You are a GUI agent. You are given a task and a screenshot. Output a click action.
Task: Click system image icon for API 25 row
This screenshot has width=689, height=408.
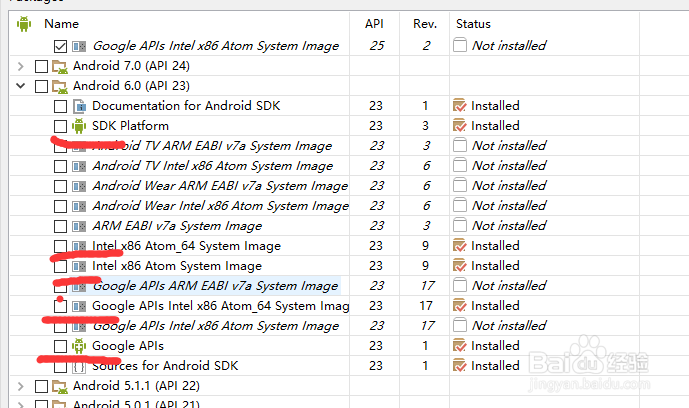[x=79, y=46]
